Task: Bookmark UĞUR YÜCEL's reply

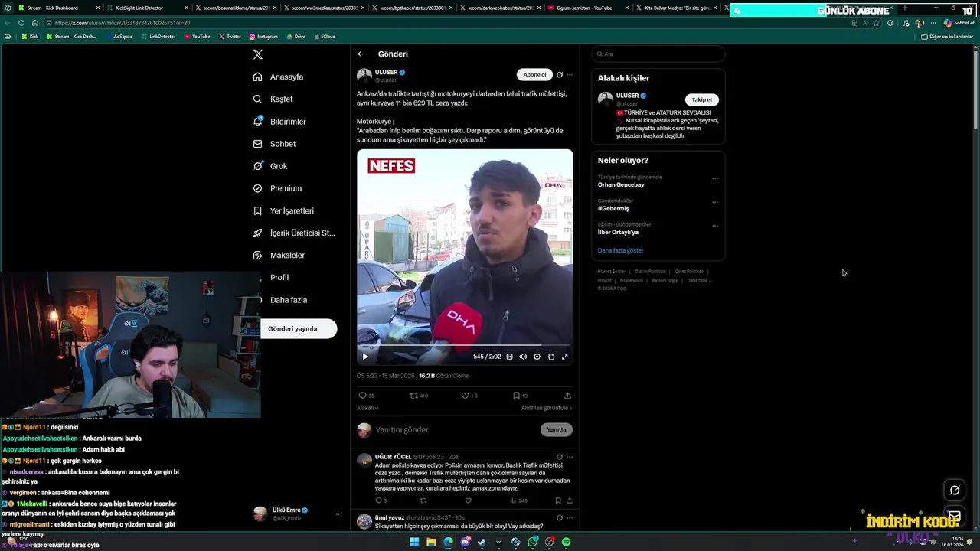Action: tap(558, 500)
